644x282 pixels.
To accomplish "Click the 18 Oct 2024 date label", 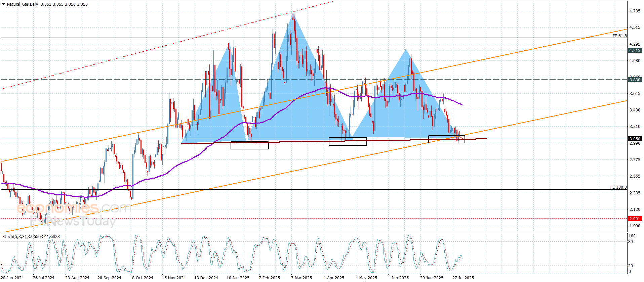I will tap(142, 278).
